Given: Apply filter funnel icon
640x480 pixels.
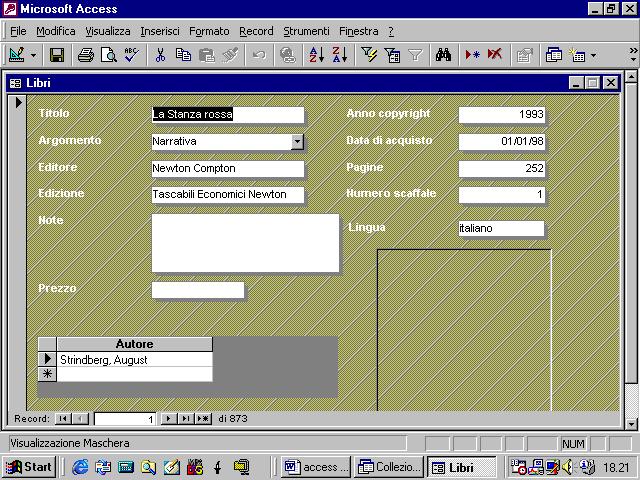Looking at the screenshot, I should pyautogui.click(x=415, y=55).
